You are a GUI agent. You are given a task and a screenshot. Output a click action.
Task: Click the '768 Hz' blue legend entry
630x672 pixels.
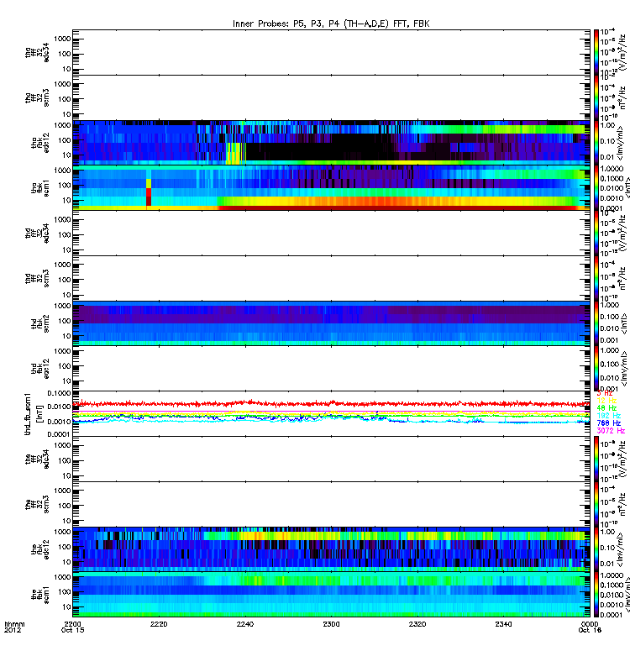coord(608,423)
